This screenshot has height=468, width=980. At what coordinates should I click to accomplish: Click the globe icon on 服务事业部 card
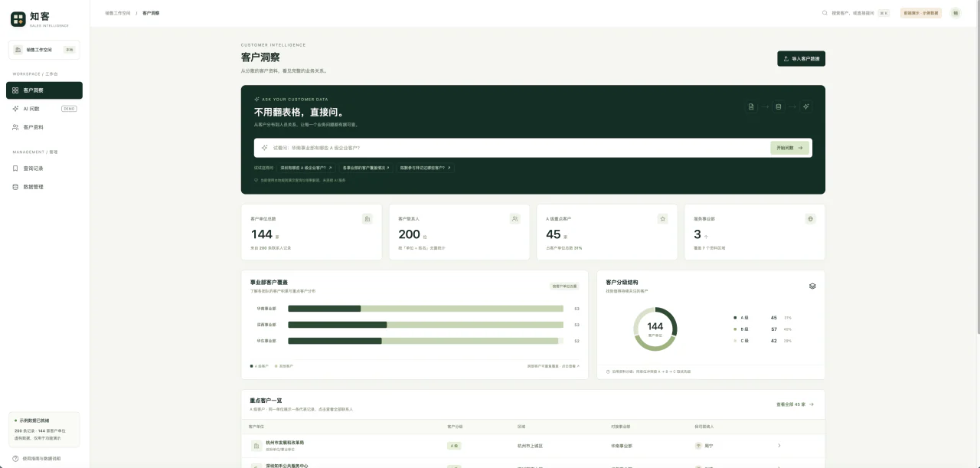(810, 219)
